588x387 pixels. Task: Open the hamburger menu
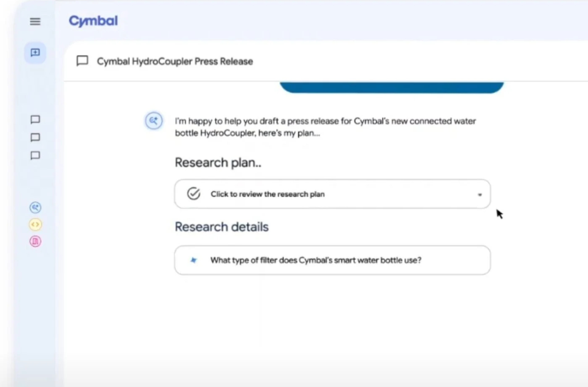coord(35,22)
